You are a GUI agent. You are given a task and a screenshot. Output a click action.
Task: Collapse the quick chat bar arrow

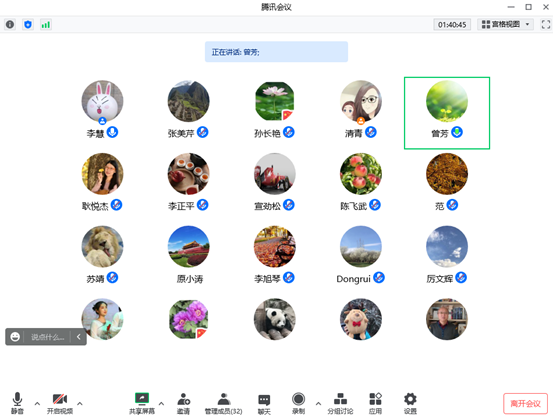(79, 337)
